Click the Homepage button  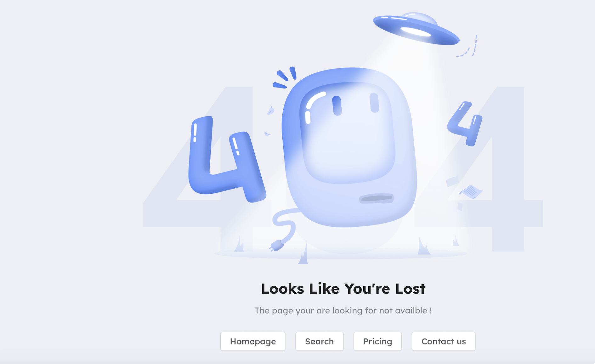point(253,341)
